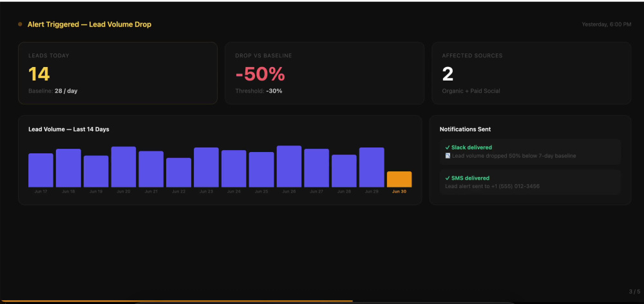Click the Jun 17 axis label
644x304 pixels.
coord(41,191)
